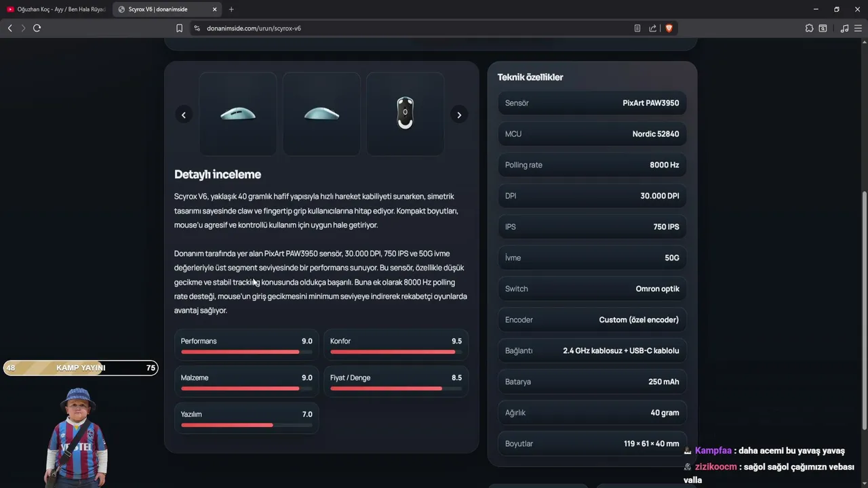Switch to the Oğuzhan Koç YouTube tab
868x488 pixels.
tap(56, 9)
